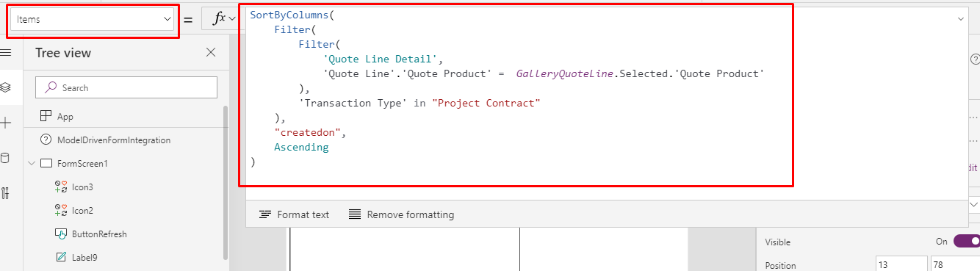Viewport: 980px width, 271px height.
Task: Click Remove formatting button
Action: [x=401, y=214]
